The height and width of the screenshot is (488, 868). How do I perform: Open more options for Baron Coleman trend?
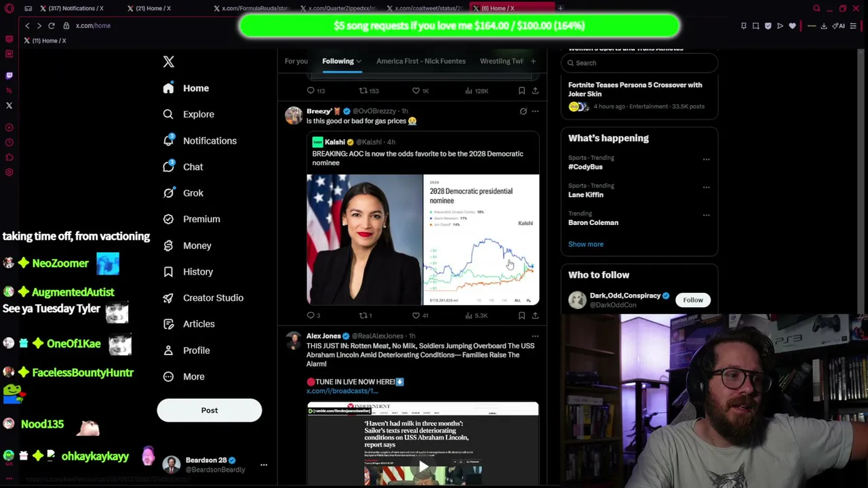pyautogui.click(x=706, y=215)
